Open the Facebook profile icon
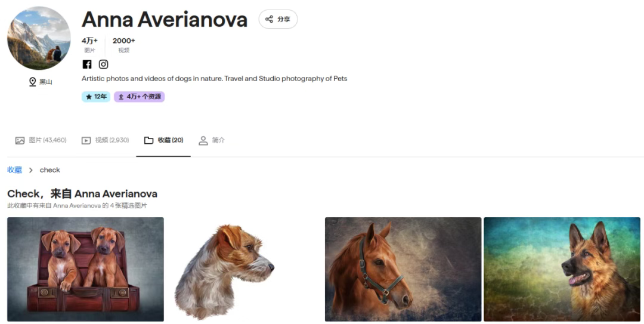The image size is (644, 324). 86,64
